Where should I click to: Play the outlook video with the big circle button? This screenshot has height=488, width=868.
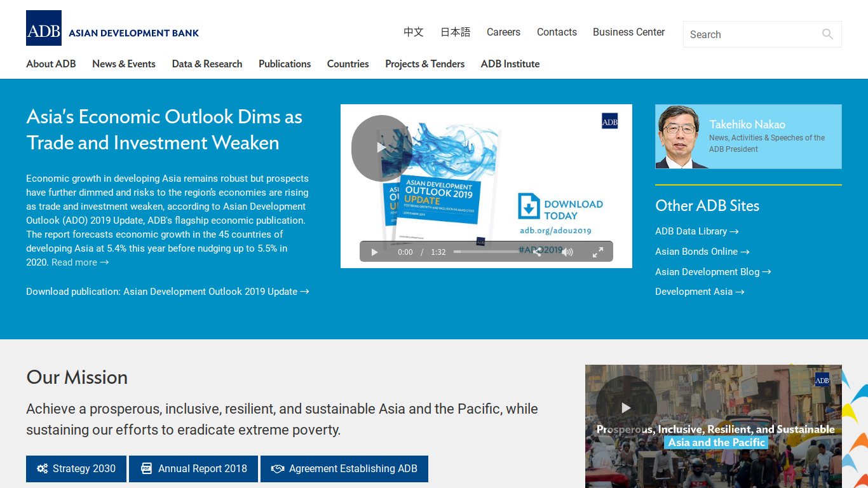(381, 148)
